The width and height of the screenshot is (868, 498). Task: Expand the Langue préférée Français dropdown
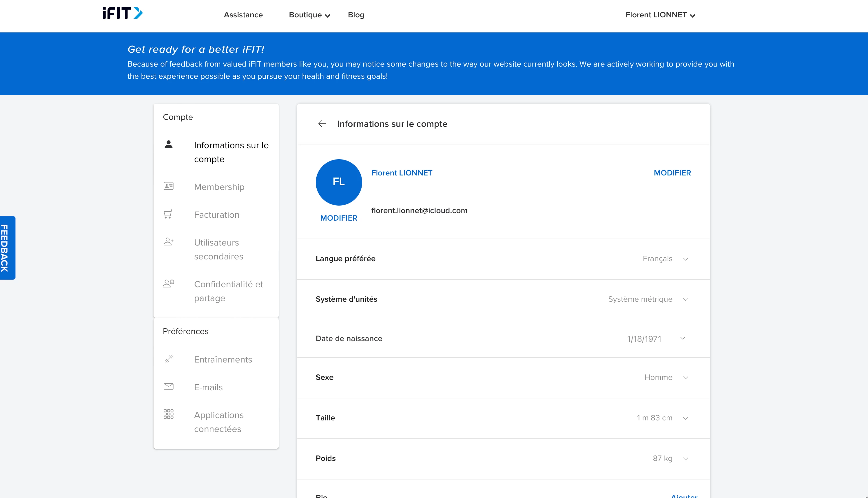pos(665,259)
